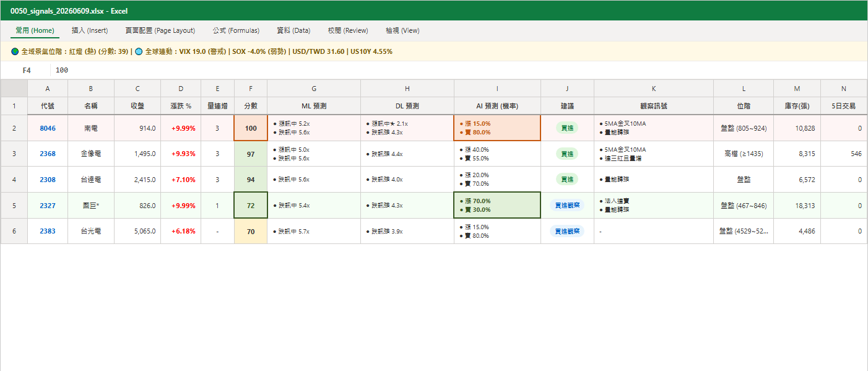Click the globe icon before 全球連動
This screenshot has width=868, height=371.
point(139,51)
